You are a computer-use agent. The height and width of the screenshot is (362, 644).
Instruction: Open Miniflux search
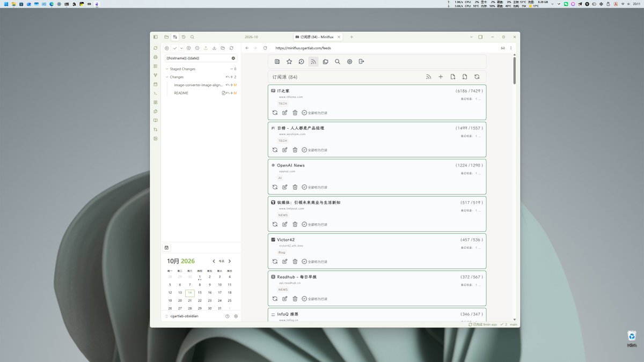pos(338,62)
